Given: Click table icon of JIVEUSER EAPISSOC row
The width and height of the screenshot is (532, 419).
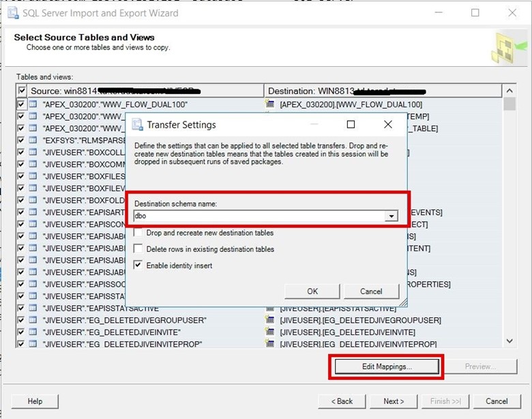Looking at the screenshot, I should pyautogui.click(x=33, y=284).
